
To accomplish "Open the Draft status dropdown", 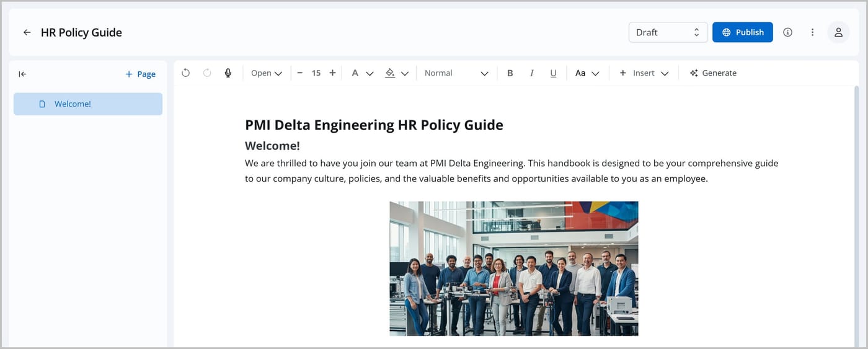I will coord(668,32).
